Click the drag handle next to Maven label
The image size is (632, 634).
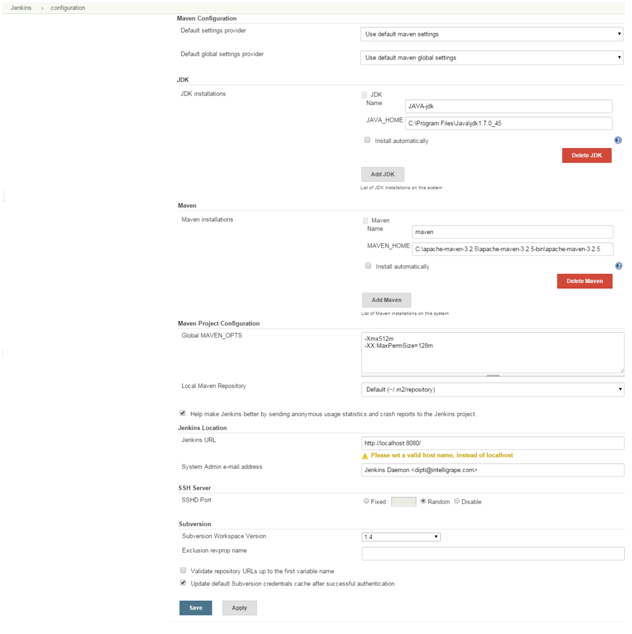[365, 220]
